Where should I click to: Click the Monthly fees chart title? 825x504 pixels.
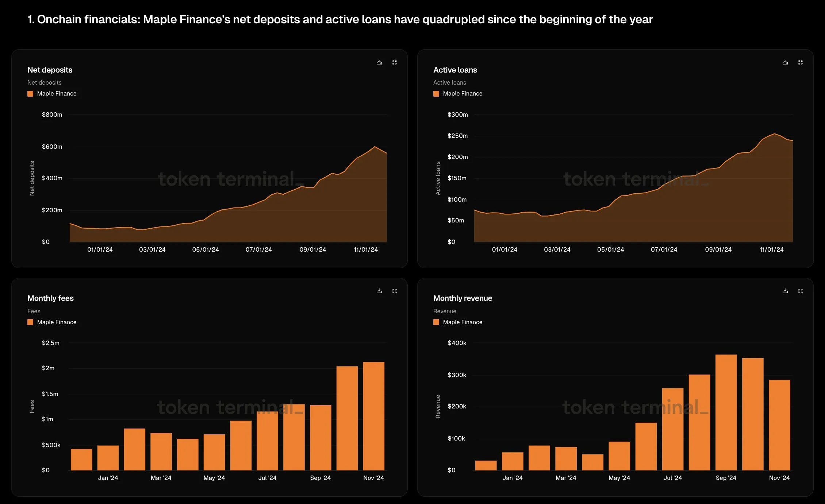(x=50, y=298)
